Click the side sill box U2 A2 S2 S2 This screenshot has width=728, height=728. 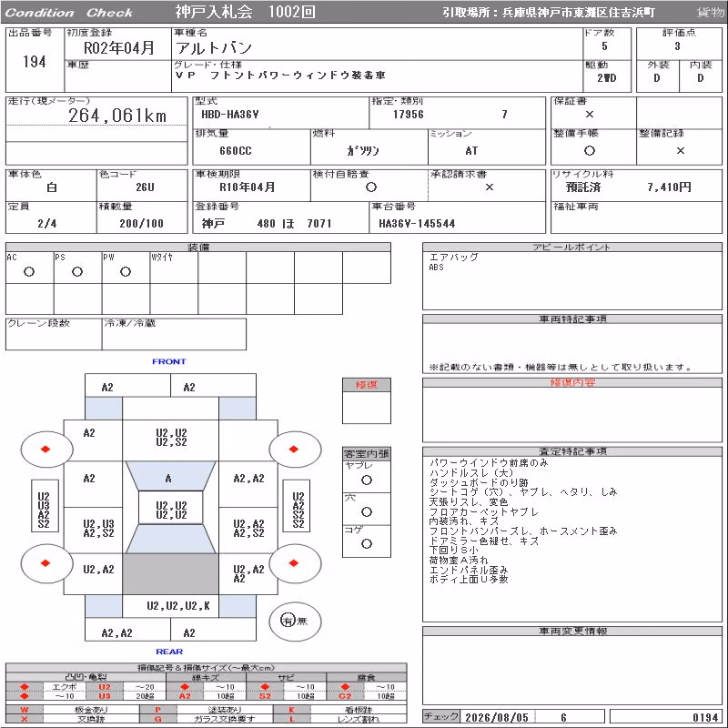(298, 505)
